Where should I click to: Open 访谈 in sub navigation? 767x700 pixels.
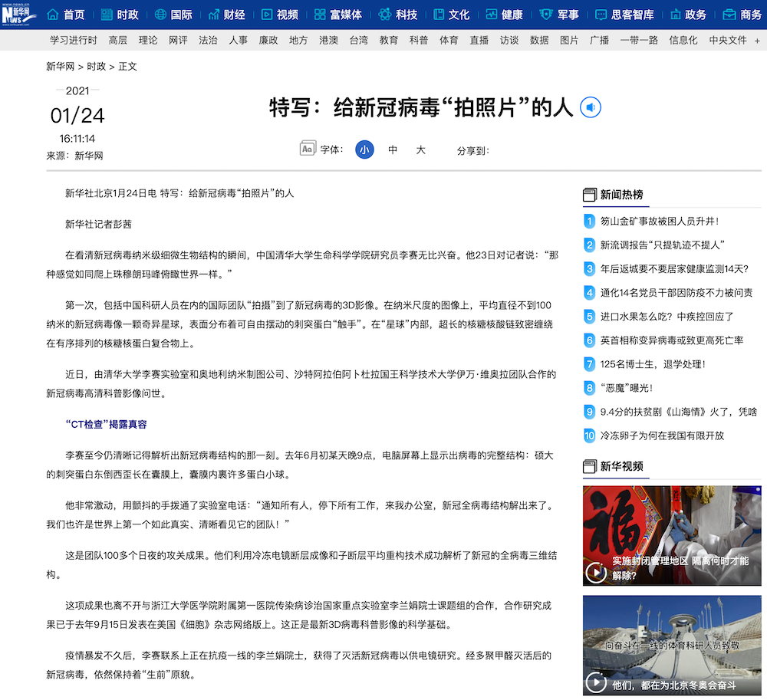click(x=509, y=40)
